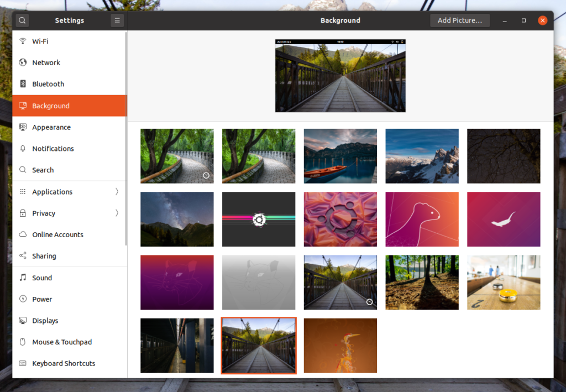Click the Sharing icon in sidebar
The width and height of the screenshot is (566, 392).
click(x=23, y=256)
